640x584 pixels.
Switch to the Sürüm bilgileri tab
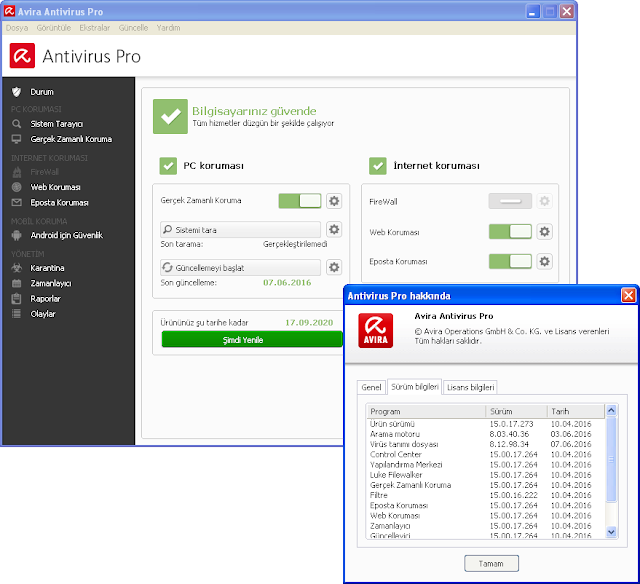[x=414, y=386]
